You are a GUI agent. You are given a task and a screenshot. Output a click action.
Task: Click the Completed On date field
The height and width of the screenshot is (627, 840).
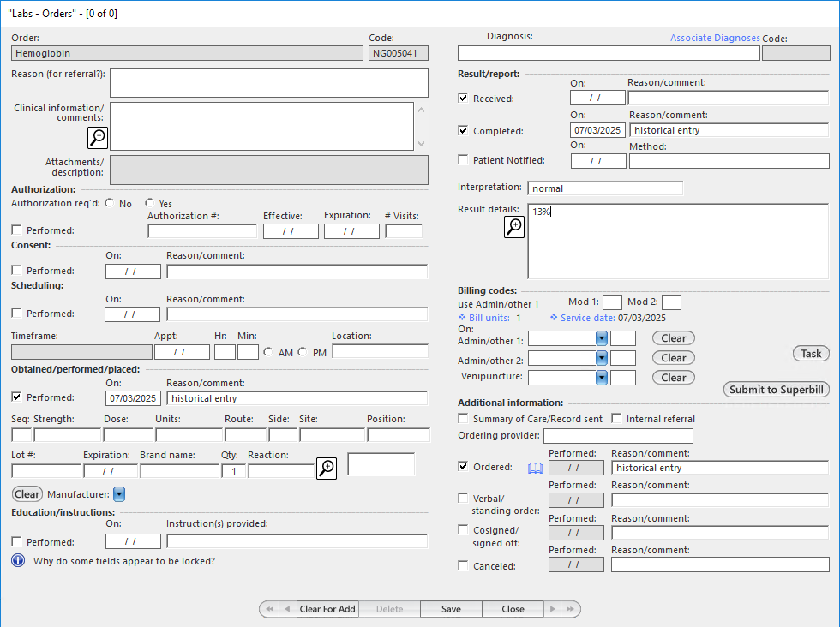click(x=597, y=130)
